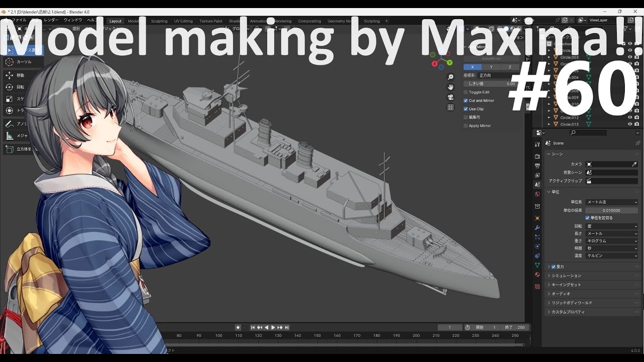Switch to Scripting workspace tab
Image resolution: width=644 pixels, height=362 pixels.
tap(372, 21)
